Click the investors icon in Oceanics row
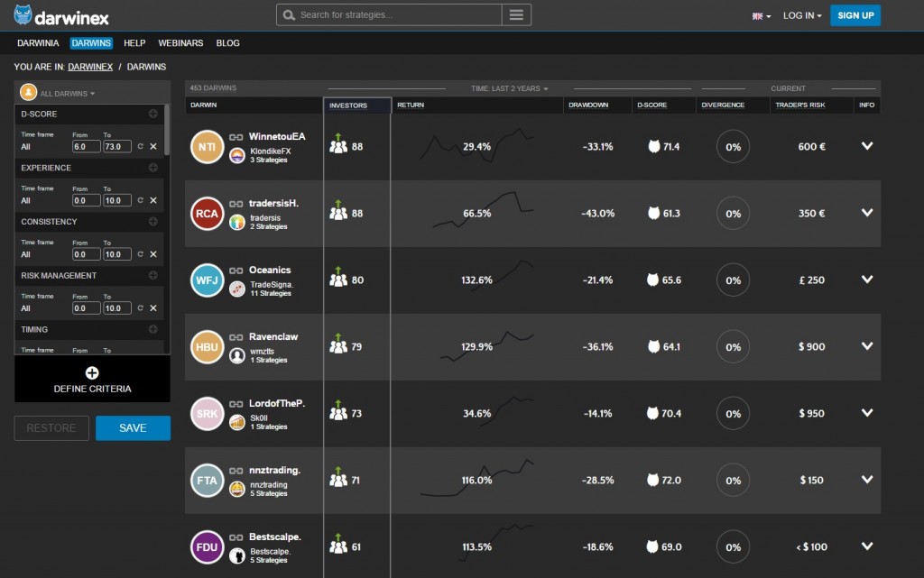Image resolution: width=924 pixels, height=578 pixels. pos(338,279)
